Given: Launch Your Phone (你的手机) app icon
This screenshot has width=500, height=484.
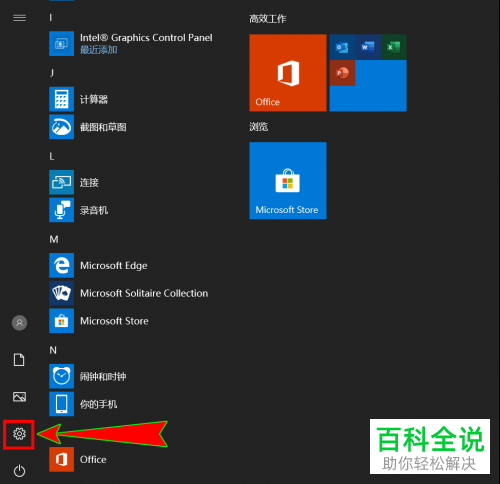Looking at the screenshot, I should [x=61, y=404].
